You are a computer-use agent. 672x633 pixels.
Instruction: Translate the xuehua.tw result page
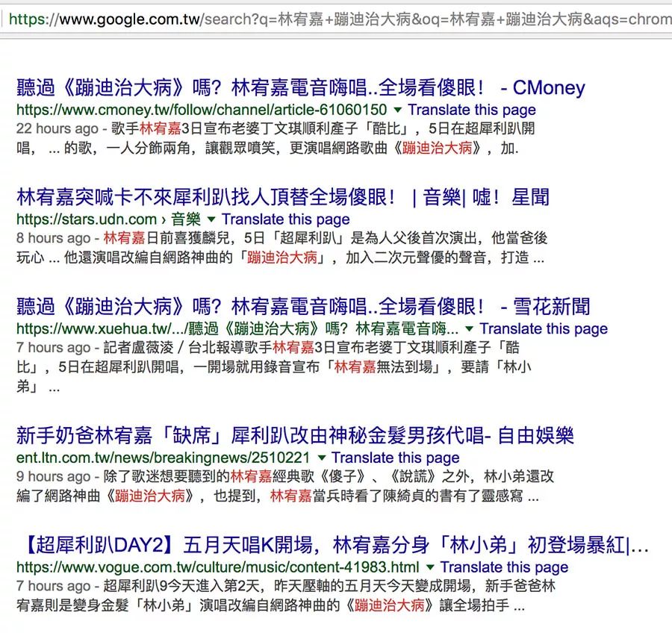click(x=544, y=328)
